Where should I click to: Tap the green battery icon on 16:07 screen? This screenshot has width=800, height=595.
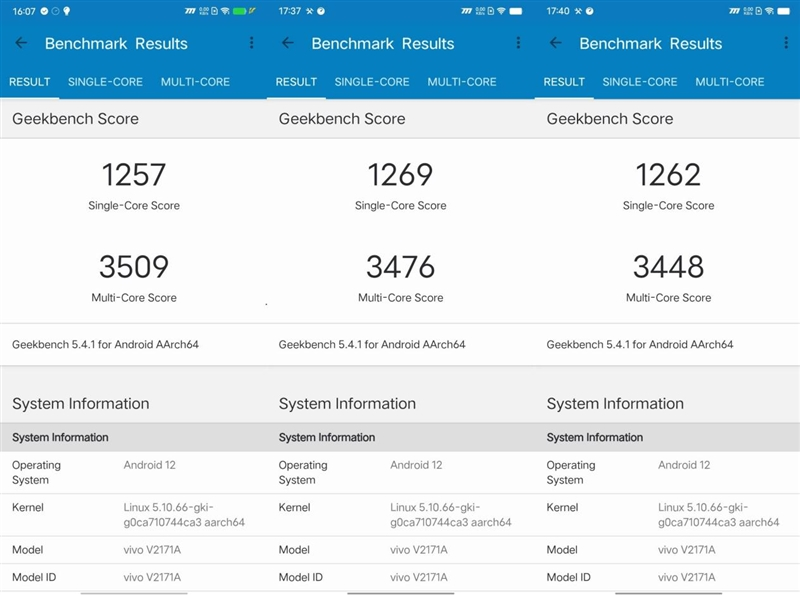(239, 11)
